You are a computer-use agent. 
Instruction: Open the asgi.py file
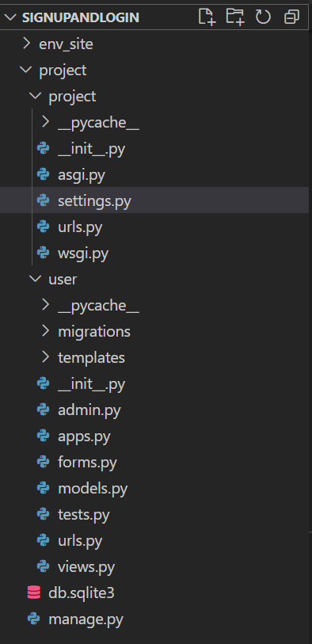point(82,175)
